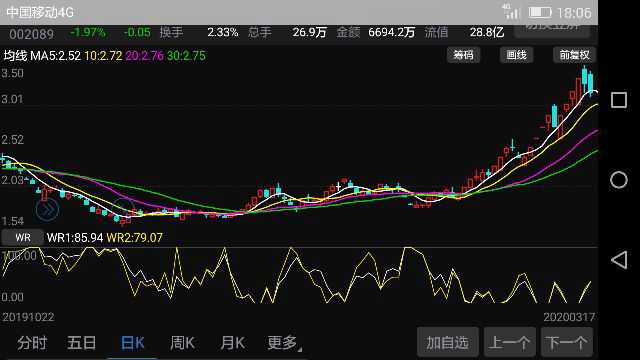Tap the battery icon in status bar
This screenshot has width=640, height=360.
tap(540, 13)
